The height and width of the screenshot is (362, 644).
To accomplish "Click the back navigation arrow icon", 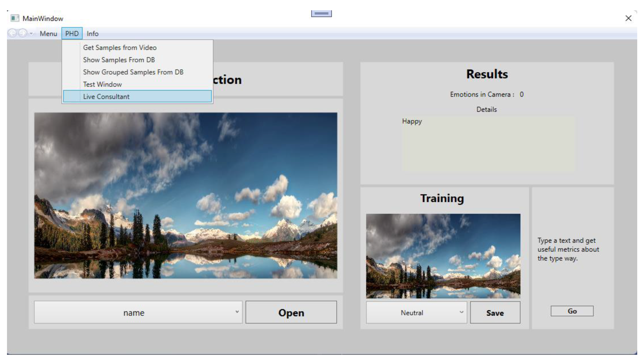I will [12, 33].
